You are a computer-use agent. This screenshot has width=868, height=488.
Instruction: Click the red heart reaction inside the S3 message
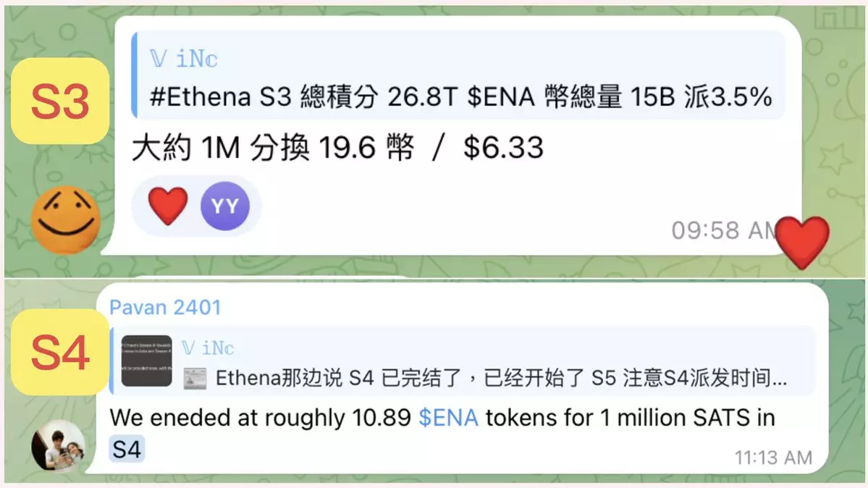168,206
